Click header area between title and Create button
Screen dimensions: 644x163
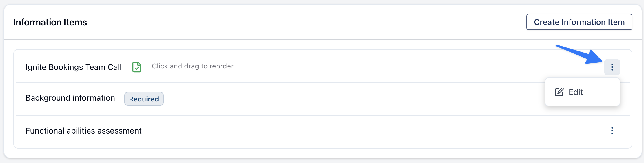304,22
